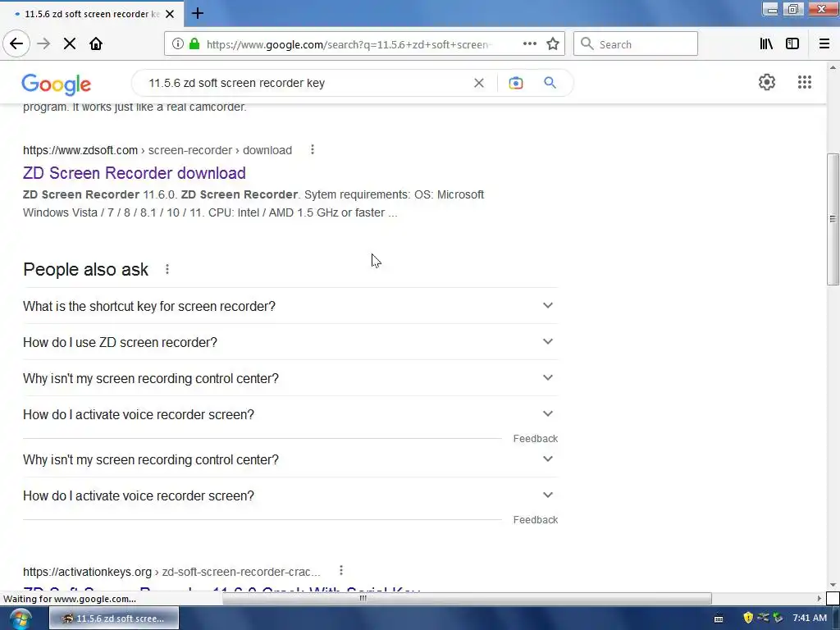The width and height of the screenshot is (840, 630).
Task: Open options for activationkeys.org result
Action: point(340,571)
